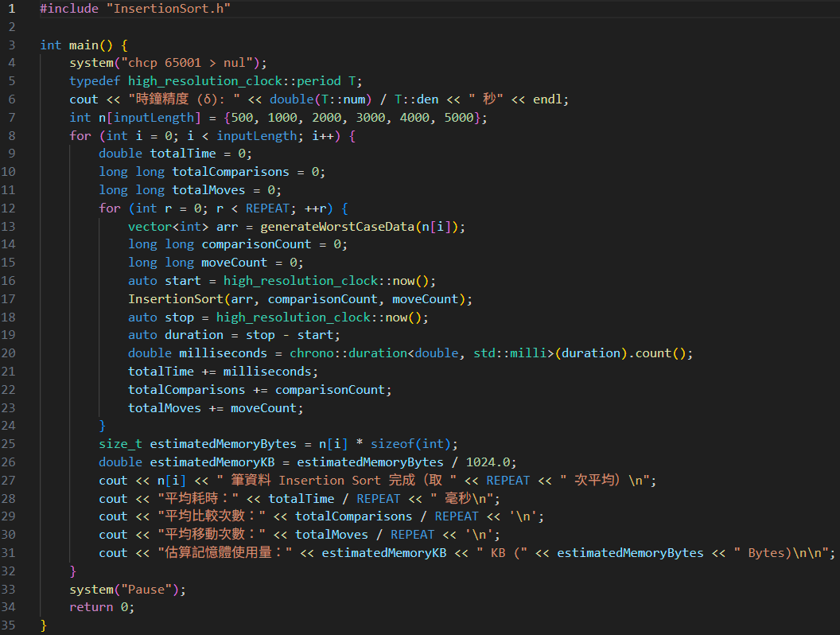Click the 平均耗時 string on line 28
This screenshot has height=635, width=840.
(198, 498)
